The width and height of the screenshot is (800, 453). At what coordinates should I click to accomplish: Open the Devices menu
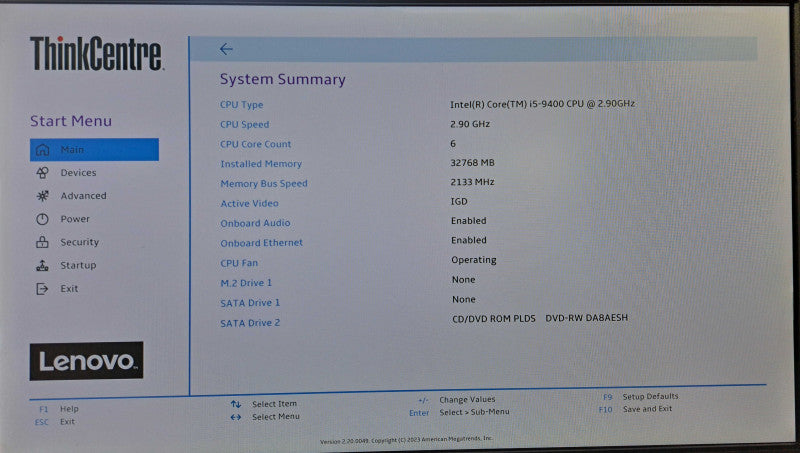tap(78, 173)
